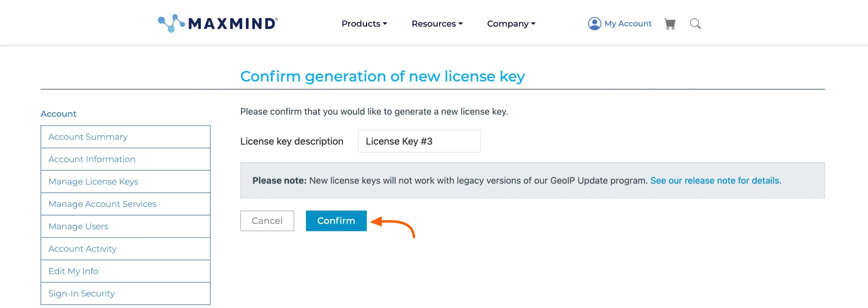Go to Account Summary
868x308 pixels.
pos(88,137)
